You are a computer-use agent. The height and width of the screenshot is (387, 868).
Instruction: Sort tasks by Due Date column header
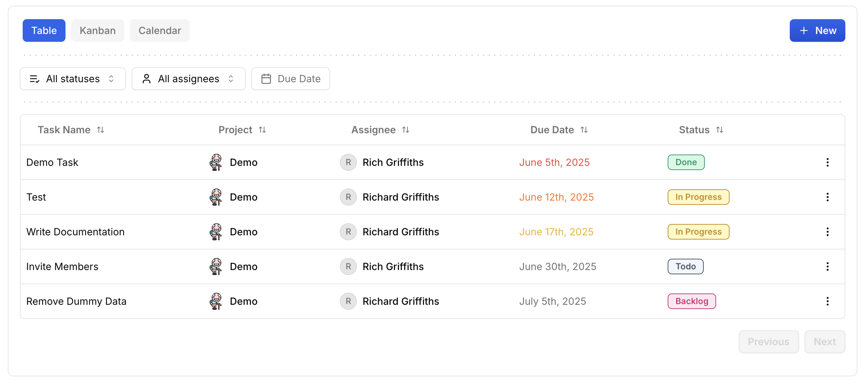[584, 130]
